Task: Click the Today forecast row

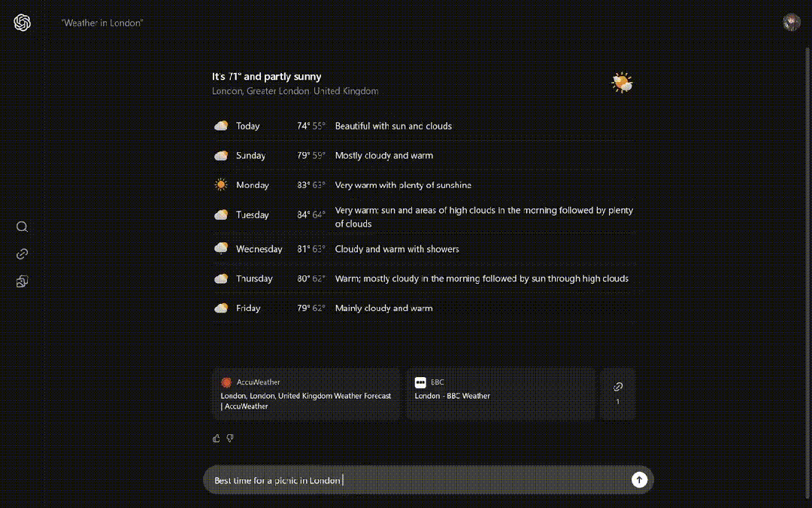Action: [x=424, y=126]
